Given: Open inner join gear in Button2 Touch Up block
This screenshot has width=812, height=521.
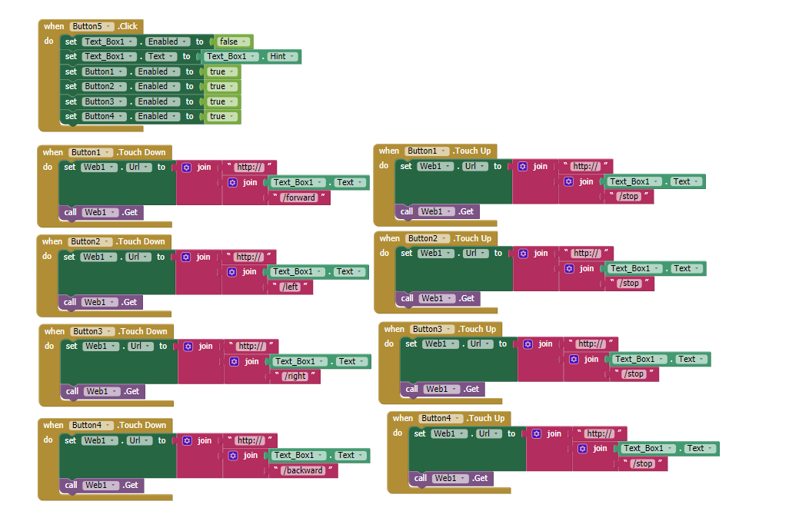Looking at the screenshot, I should [569, 269].
